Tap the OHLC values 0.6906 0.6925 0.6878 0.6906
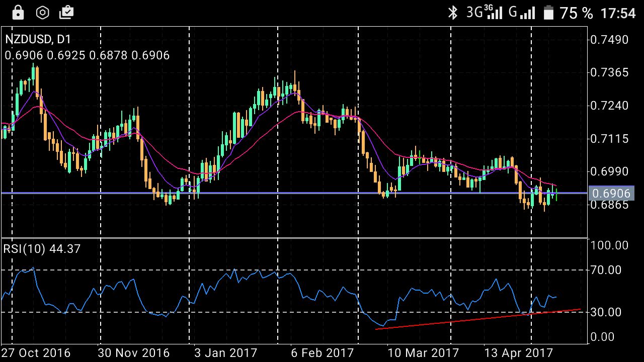 [x=87, y=55]
